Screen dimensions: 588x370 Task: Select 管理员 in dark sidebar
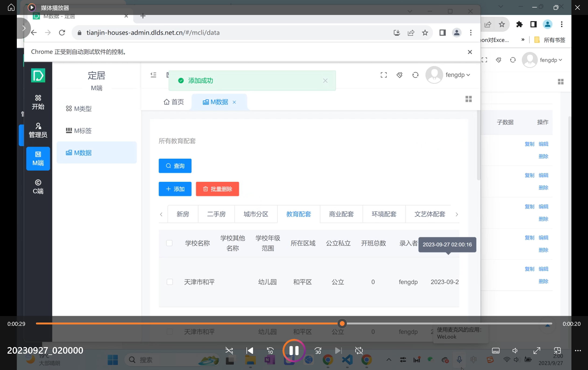38,130
